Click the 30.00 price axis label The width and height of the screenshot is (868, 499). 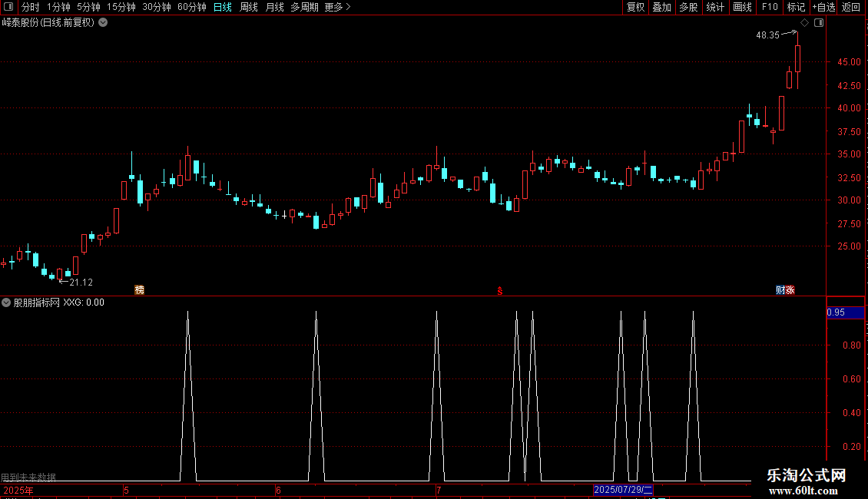point(849,200)
